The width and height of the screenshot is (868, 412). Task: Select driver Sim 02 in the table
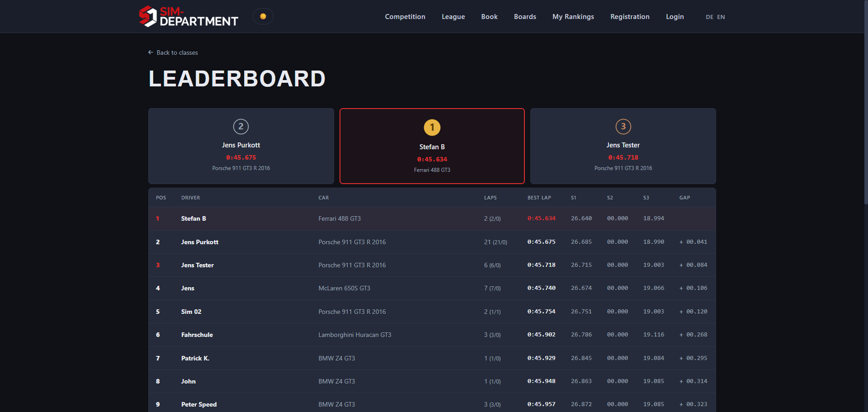pyautogui.click(x=191, y=312)
